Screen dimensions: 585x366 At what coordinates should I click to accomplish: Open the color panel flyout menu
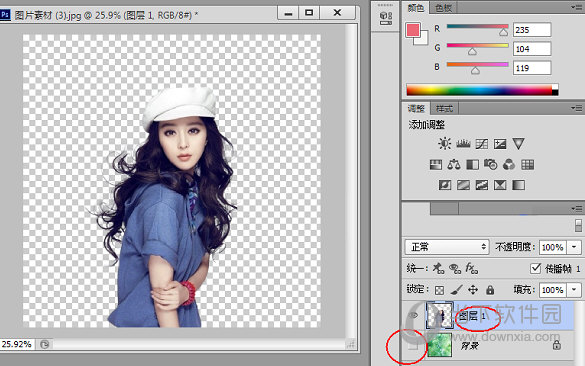click(576, 7)
